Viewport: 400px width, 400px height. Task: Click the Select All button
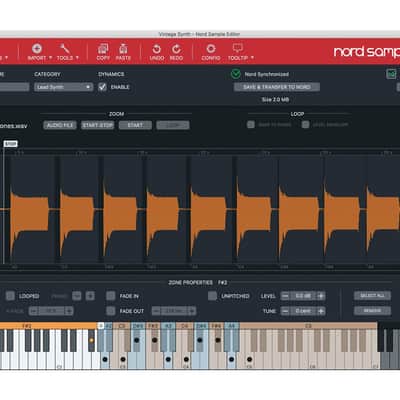(x=372, y=295)
